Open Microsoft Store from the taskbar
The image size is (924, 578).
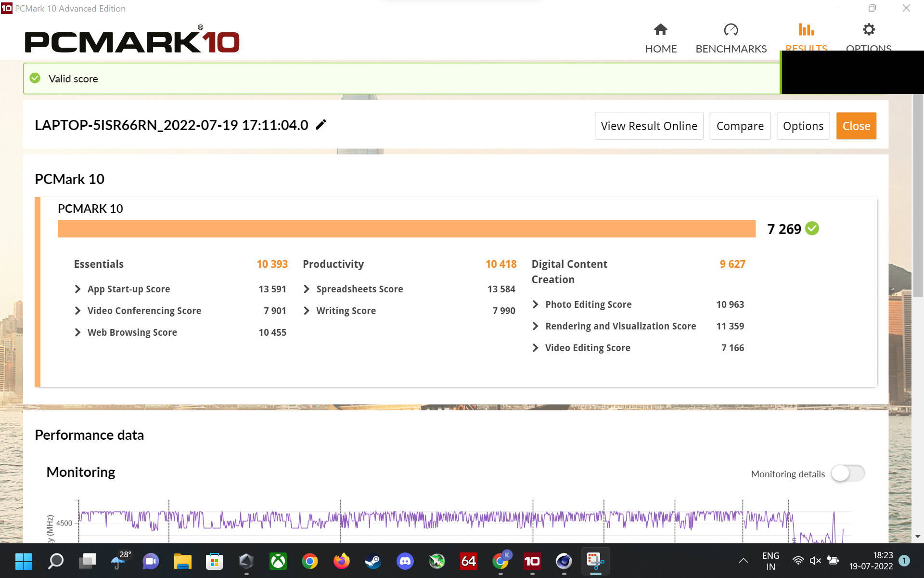pos(214,561)
